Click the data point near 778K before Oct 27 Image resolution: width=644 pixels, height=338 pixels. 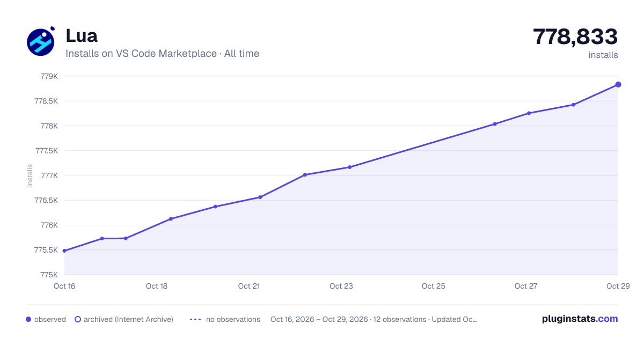point(495,124)
